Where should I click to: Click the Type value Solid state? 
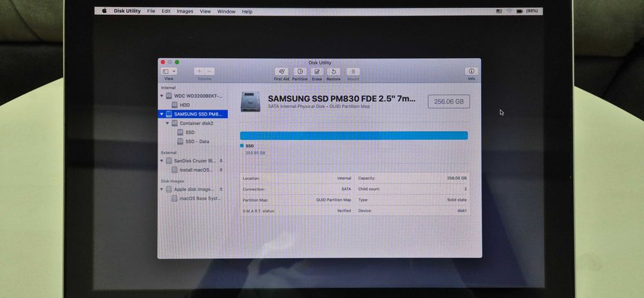pyautogui.click(x=457, y=199)
